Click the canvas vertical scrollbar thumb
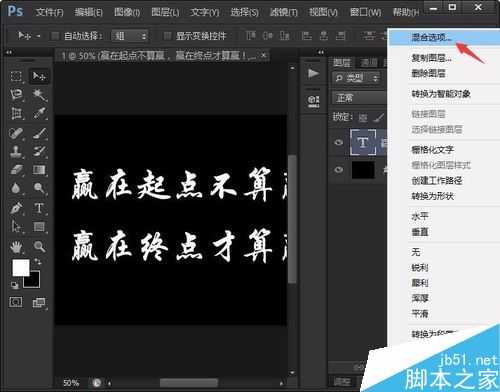This screenshot has width=500, height=392. pyautogui.click(x=292, y=219)
